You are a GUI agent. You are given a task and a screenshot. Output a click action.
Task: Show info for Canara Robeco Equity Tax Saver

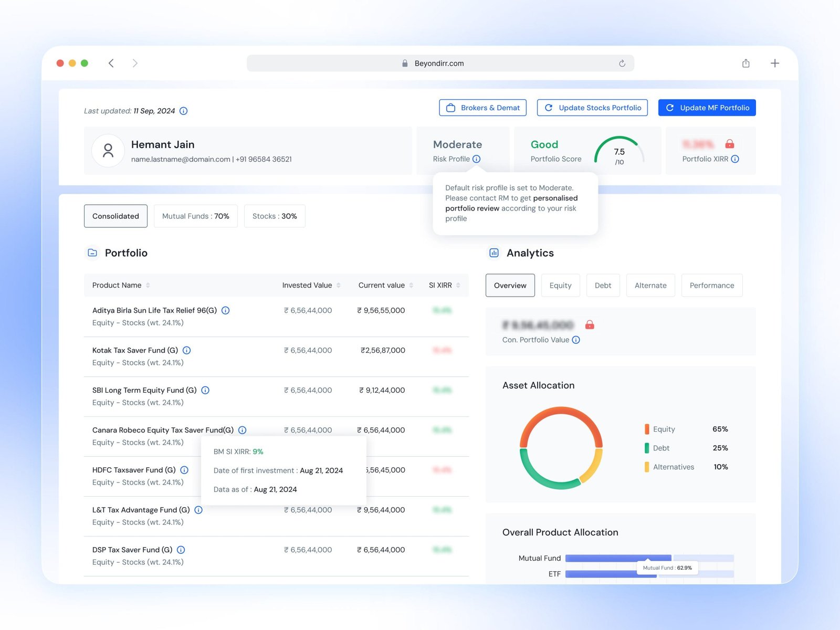click(242, 430)
